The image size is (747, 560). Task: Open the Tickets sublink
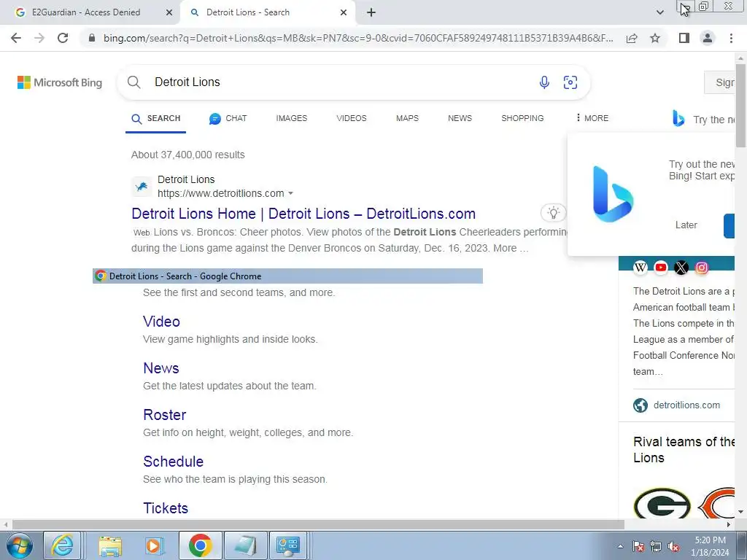pyautogui.click(x=166, y=508)
